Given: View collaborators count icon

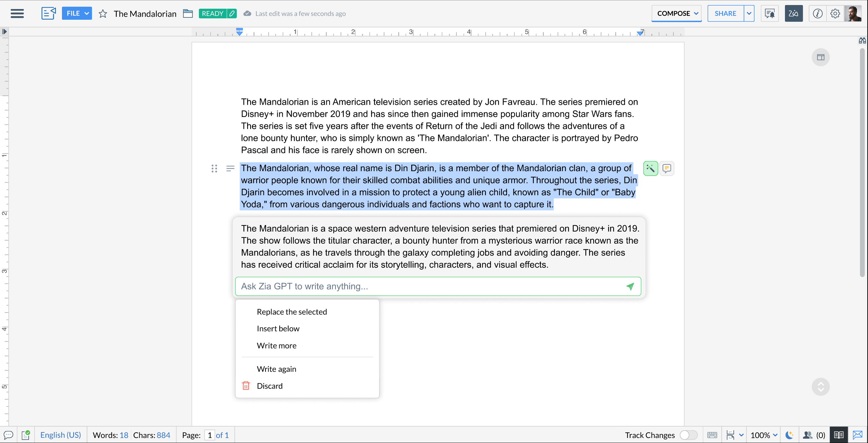Looking at the screenshot, I should click(814, 435).
